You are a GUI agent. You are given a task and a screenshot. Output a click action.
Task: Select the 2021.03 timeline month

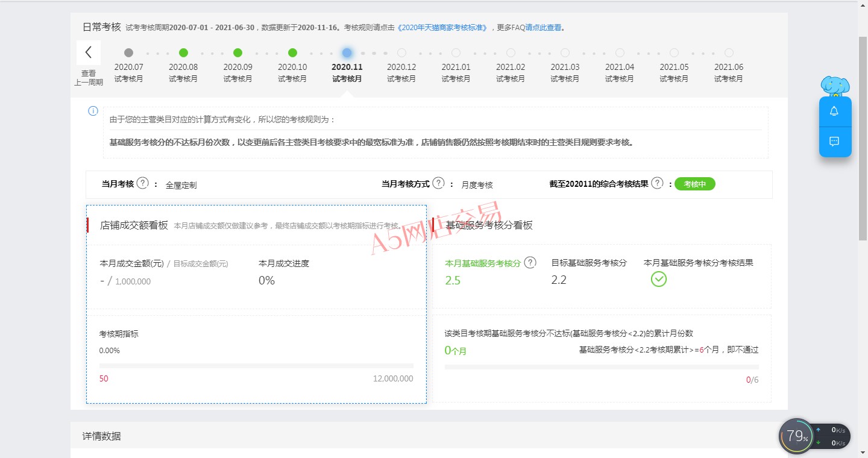[x=565, y=52]
